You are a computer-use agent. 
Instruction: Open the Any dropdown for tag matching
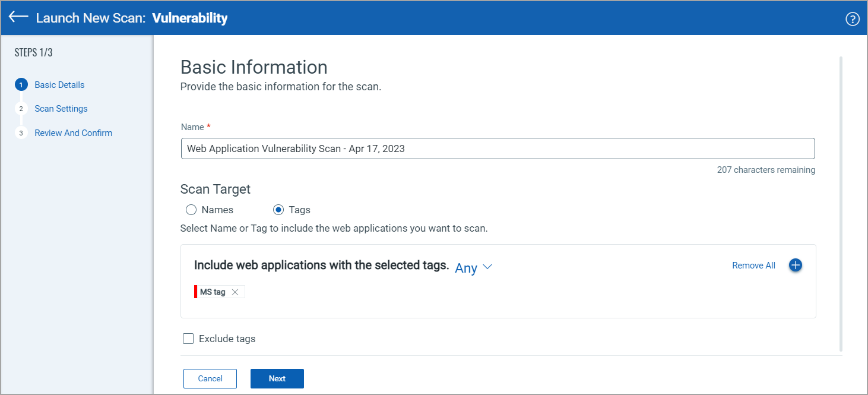473,268
